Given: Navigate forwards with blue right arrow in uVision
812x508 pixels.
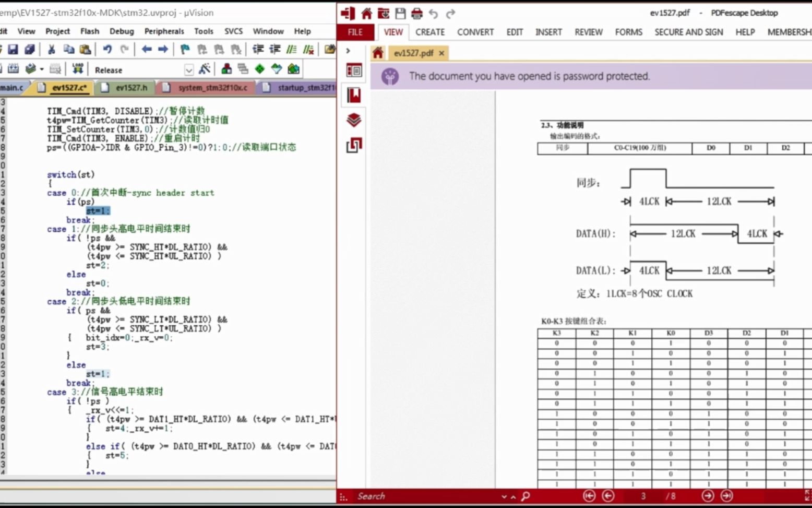Looking at the screenshot, I should point(163,49).
